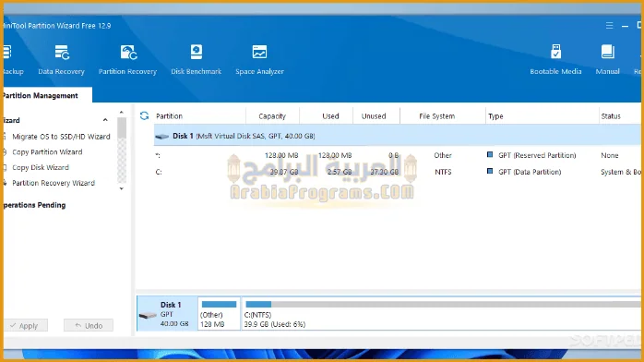
Task: Open the Manual
Action: coord(607,60)
